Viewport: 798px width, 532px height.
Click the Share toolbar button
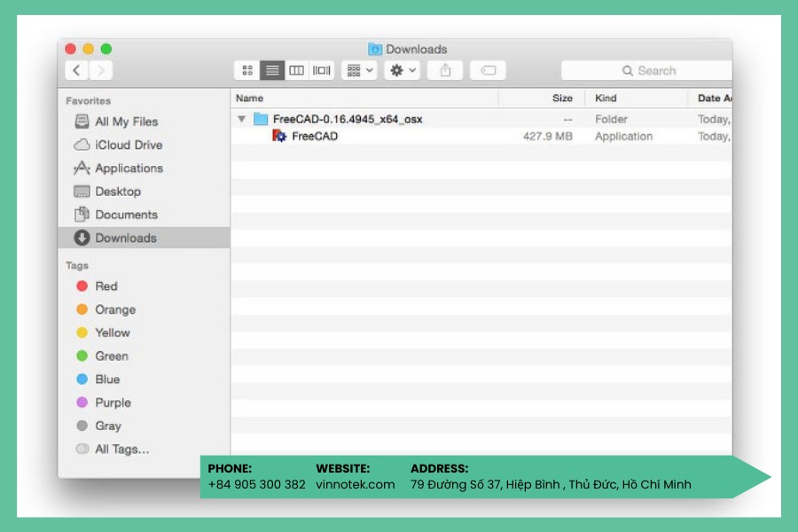click(445, 70)
